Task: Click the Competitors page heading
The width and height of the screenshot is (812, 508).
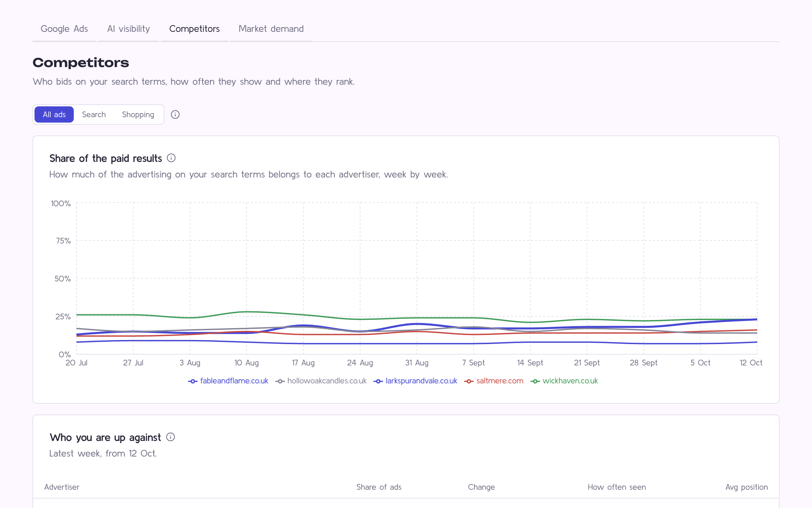Action: (x=81, y=63)
